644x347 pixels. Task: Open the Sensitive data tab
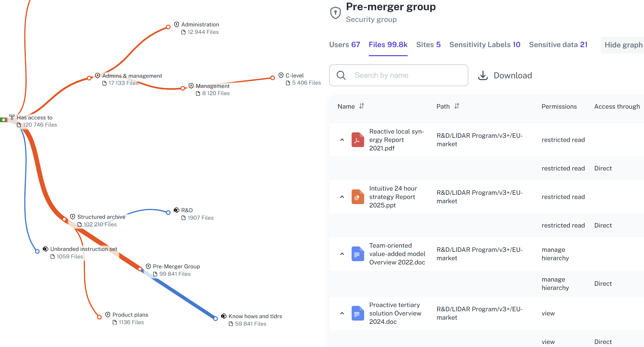(558, 45)
